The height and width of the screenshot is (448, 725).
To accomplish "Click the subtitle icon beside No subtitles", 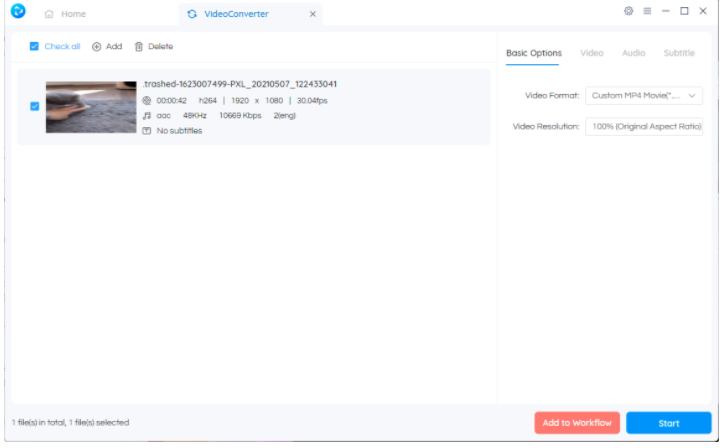I will [147, 131].
